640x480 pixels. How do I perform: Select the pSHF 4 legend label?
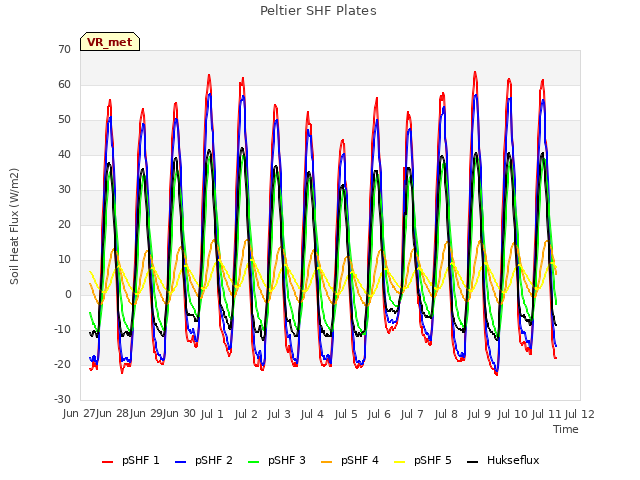[x=360, y=460]
